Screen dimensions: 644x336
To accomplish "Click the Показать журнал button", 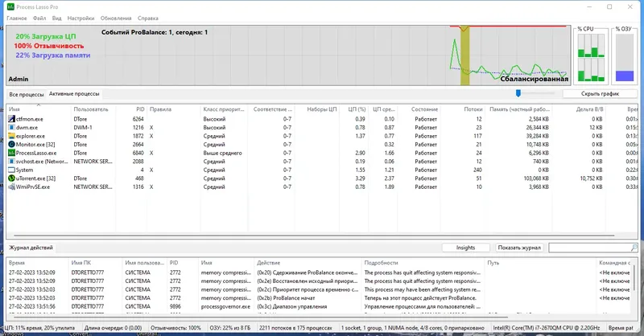I will click(519, 248).
